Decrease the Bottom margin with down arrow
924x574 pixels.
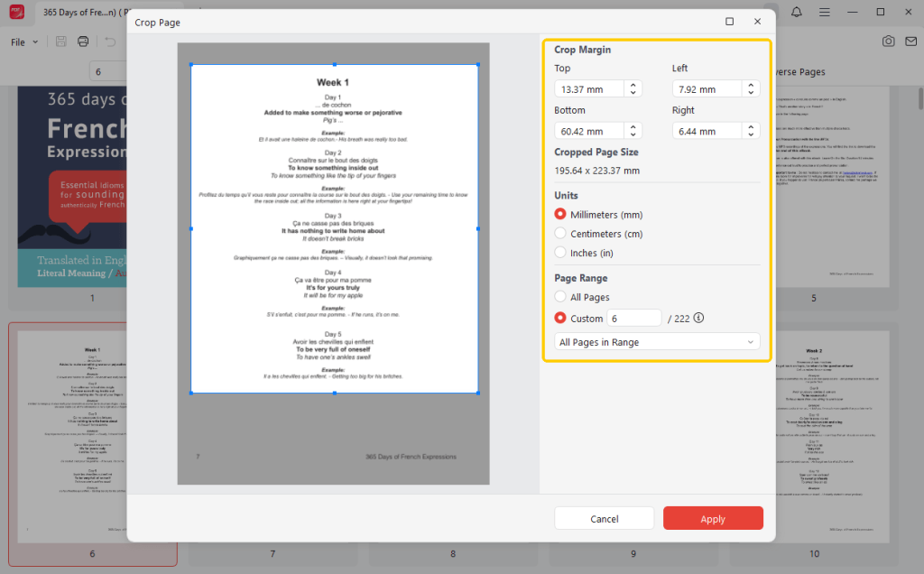[x=633, y=134]
